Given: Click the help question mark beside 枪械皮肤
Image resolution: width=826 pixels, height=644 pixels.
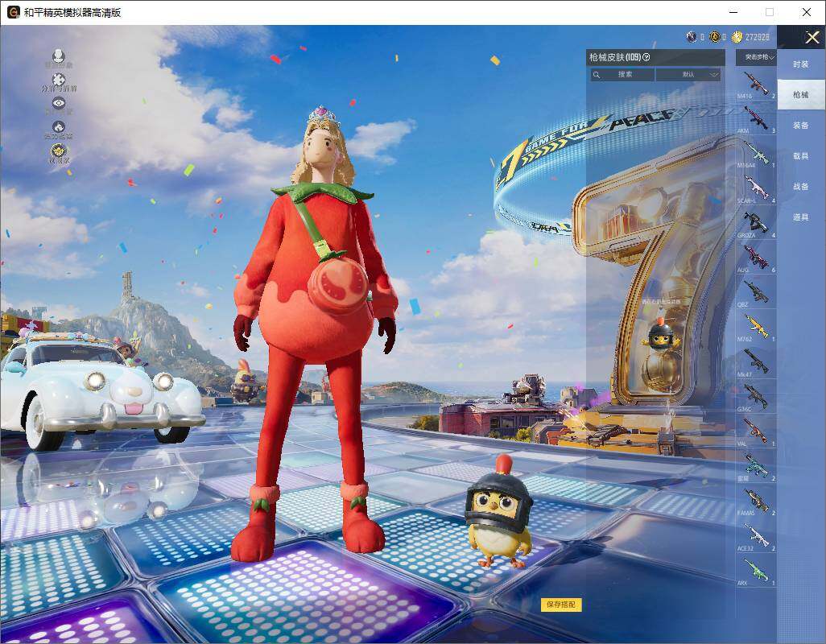Looking at the screenshot, I should (x=646, y=57).
